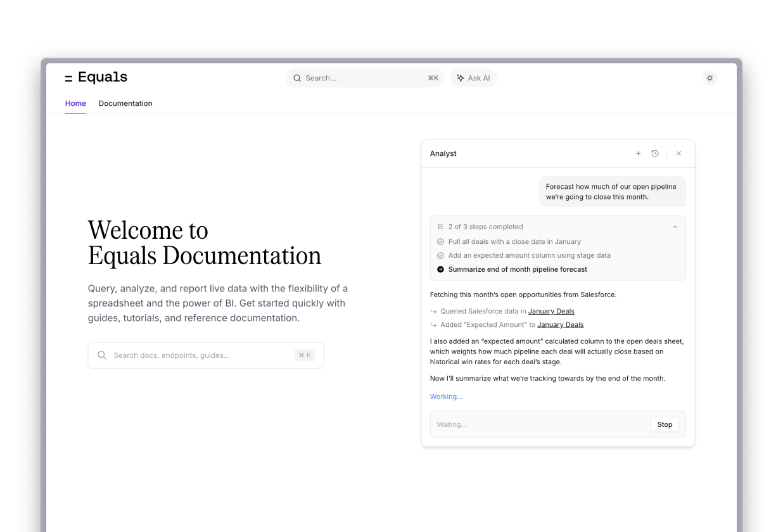Click the magnifier icon in the top search bar
This screenshot has height=532, width=783.
point(297,78)
